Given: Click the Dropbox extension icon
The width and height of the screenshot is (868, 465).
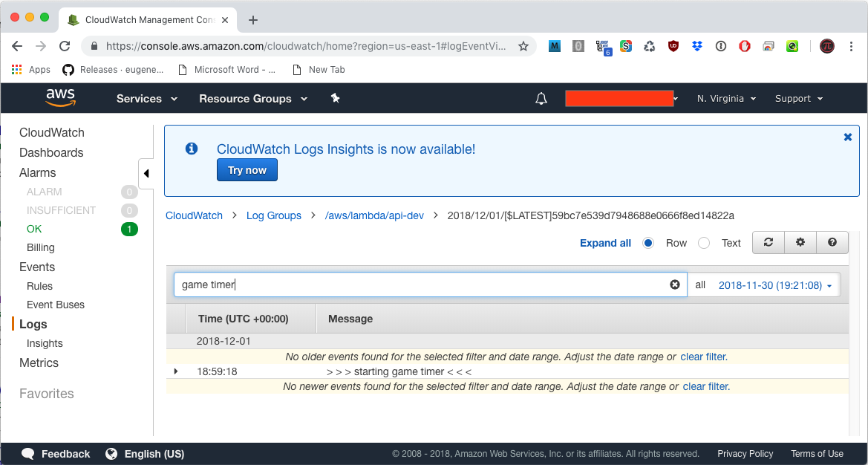Looking at the screenshot, I should tap(697, 47).
